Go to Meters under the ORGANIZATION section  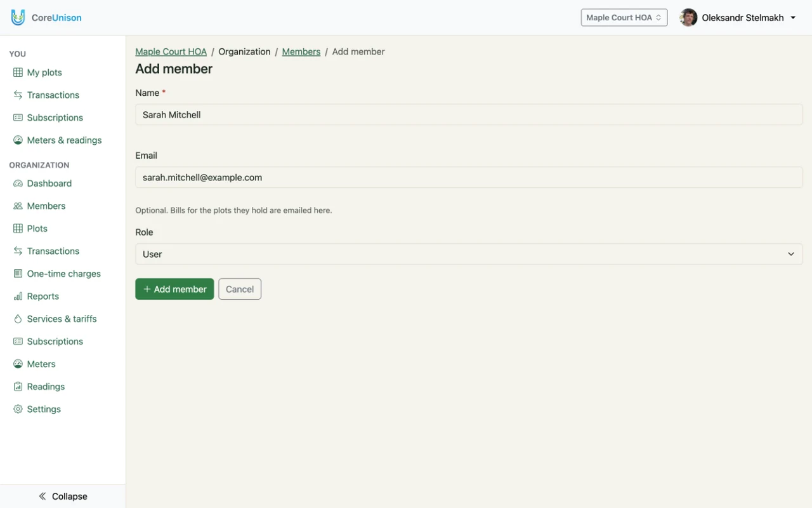click(34, 364)
